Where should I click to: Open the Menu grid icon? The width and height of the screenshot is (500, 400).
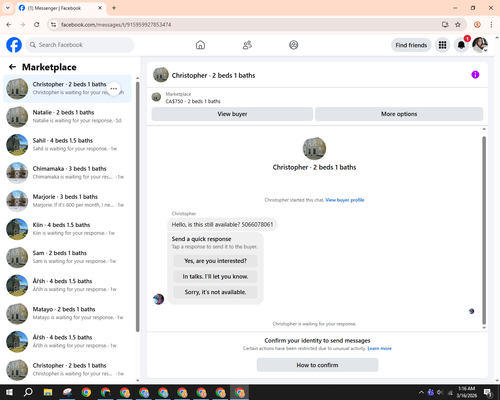click(x=442, y=45)
